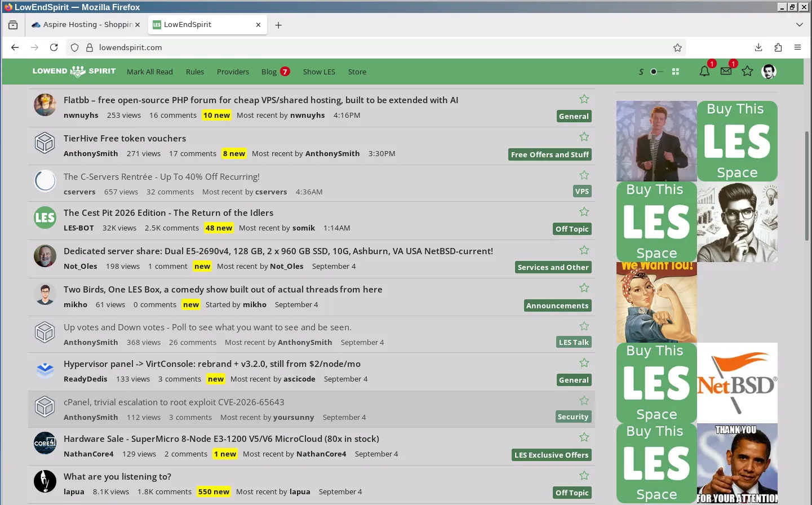Open lapua avatar icon

45,481
